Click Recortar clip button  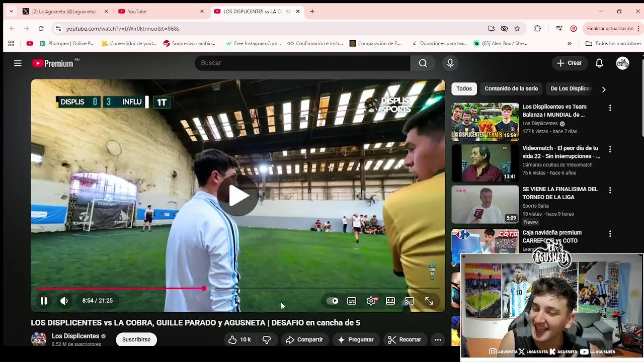[405, 340]
